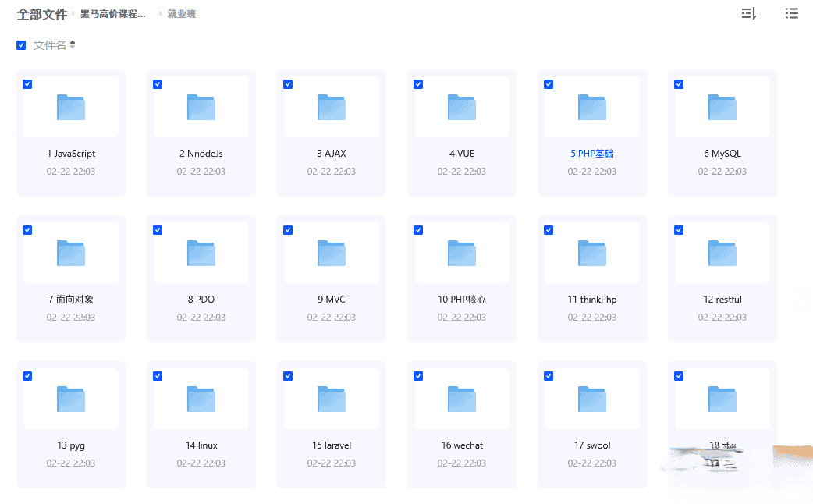Open the 6 MySQL folder icon
Viewport: 813px width, 504px height.
tap(722, 107)
